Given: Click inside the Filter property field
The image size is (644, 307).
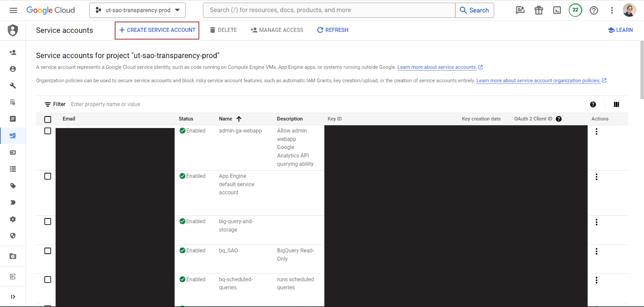Looking at the screenshot, I should [106, 104].
